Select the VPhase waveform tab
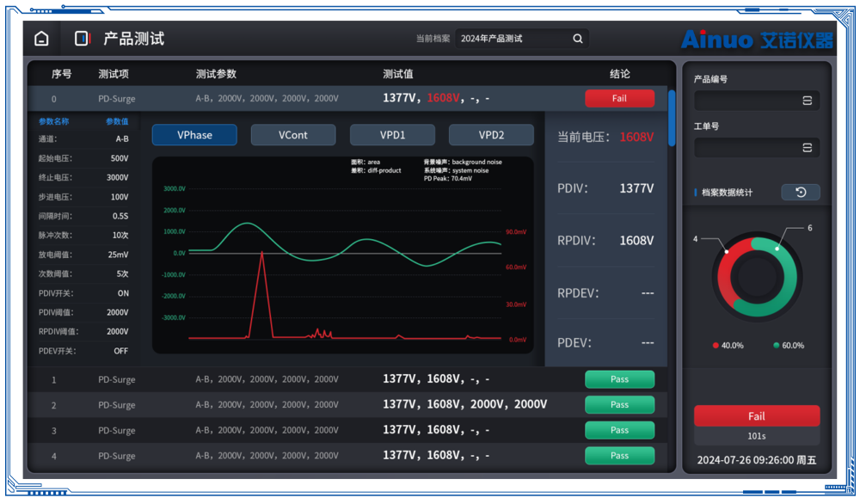Screen dimensions: 860x504 [x=194, y=135]
